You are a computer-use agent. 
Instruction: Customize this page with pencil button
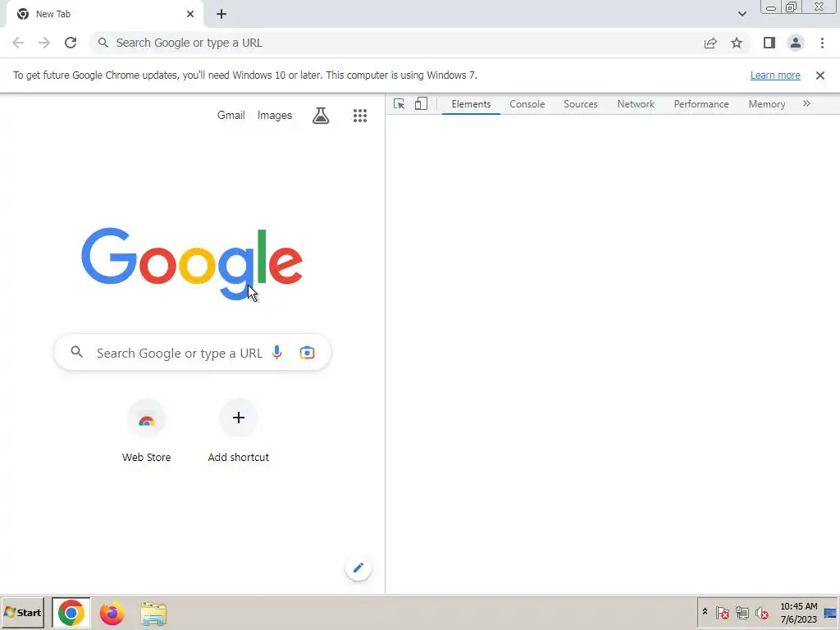coord(358,568)
